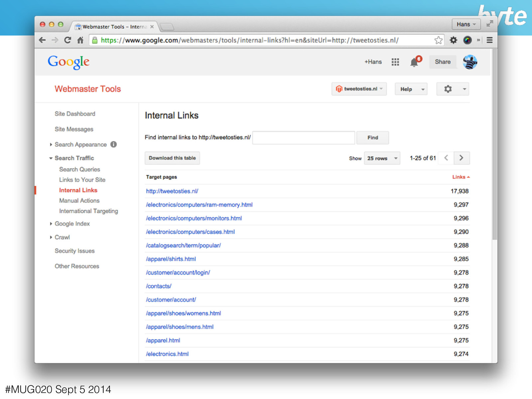Image resolution: width=532 pixels, height=399 pixels.
Task: Open the Google apps grid icon
Action: click(x=395, y=62)
